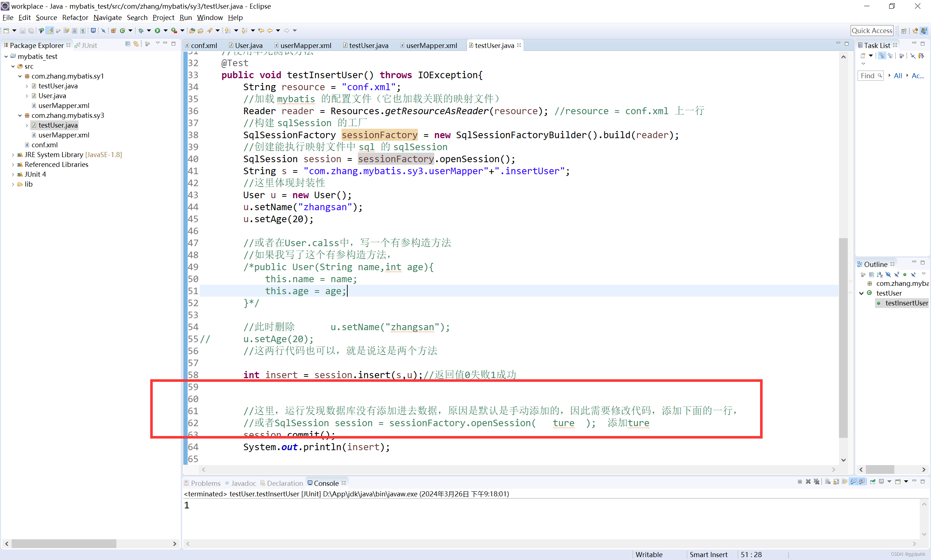Toggle Link with Editor in Package Explorer
This screenshot has height=560, width=931.
tap(136, 44)
